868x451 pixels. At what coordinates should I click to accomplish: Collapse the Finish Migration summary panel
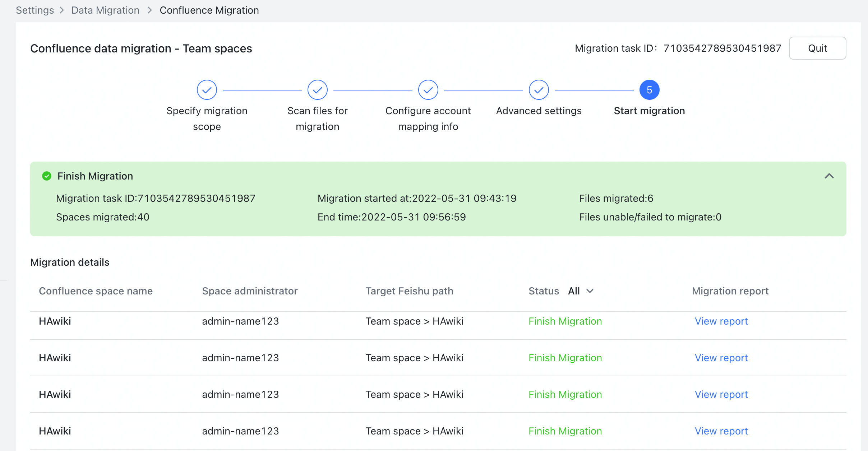coord(829,176)
